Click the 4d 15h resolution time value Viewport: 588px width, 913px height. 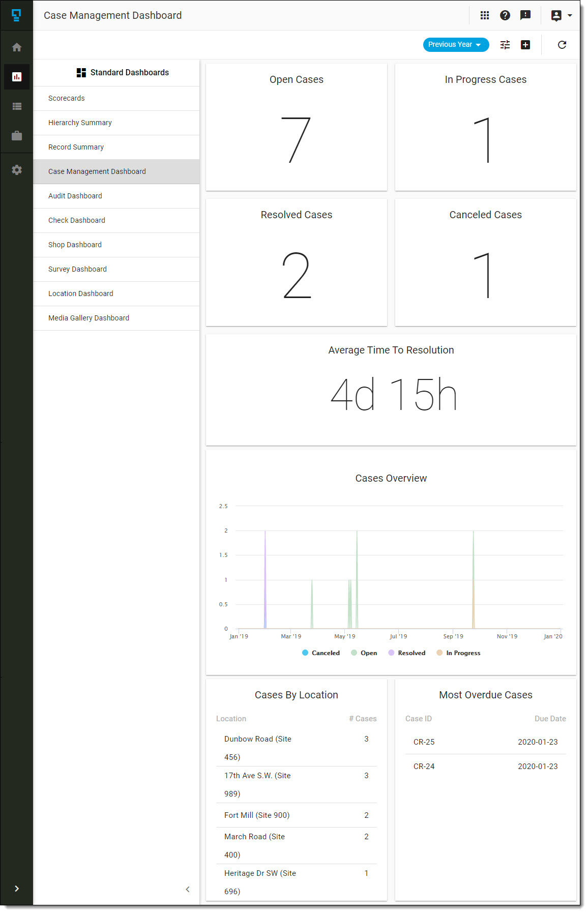point(394,394)
